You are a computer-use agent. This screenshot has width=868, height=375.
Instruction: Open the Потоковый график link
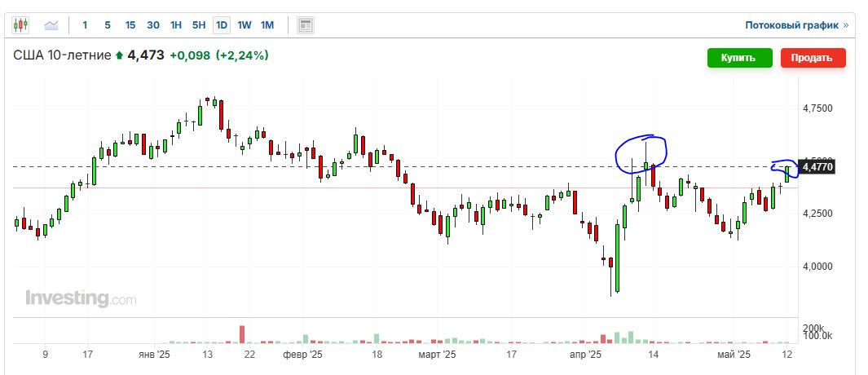point(791,25)
